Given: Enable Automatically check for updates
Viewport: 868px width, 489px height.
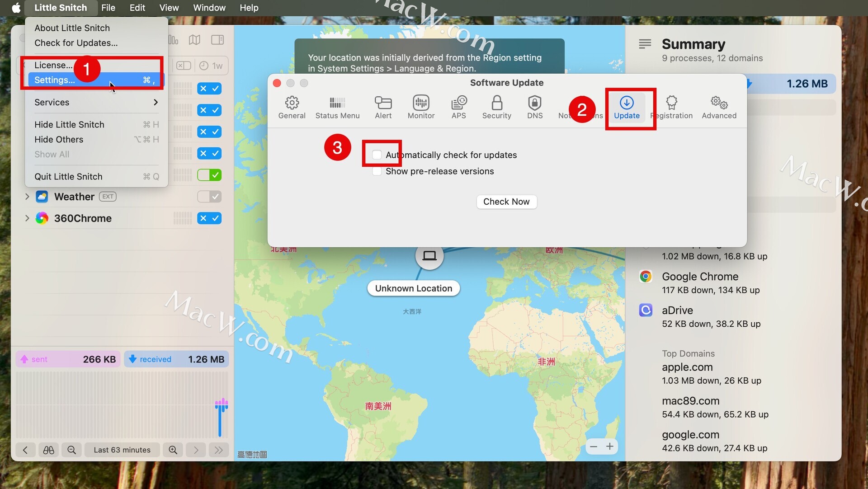Looking at the screenshot, I should click(377, 155).
